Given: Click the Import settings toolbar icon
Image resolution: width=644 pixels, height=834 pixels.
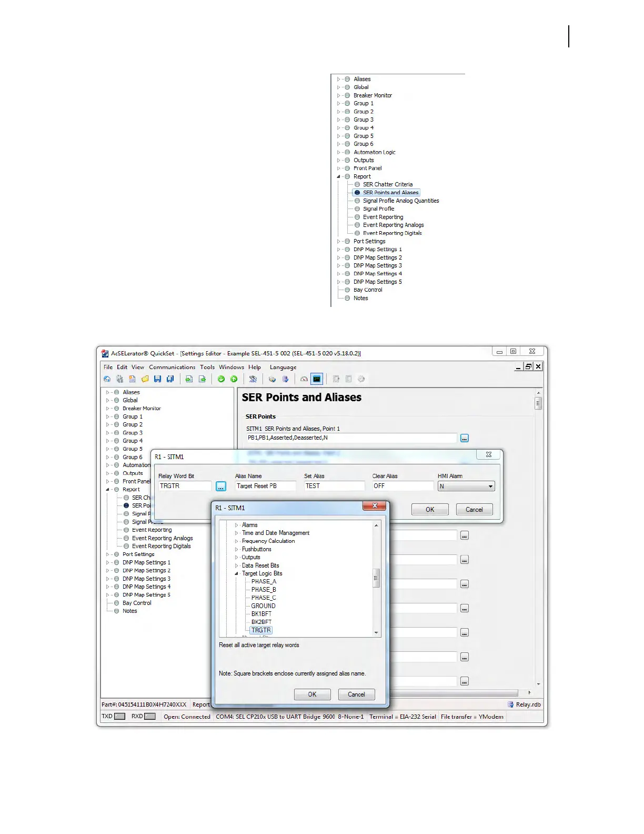Looking at the screenshot, I should [x=189, y=379].
